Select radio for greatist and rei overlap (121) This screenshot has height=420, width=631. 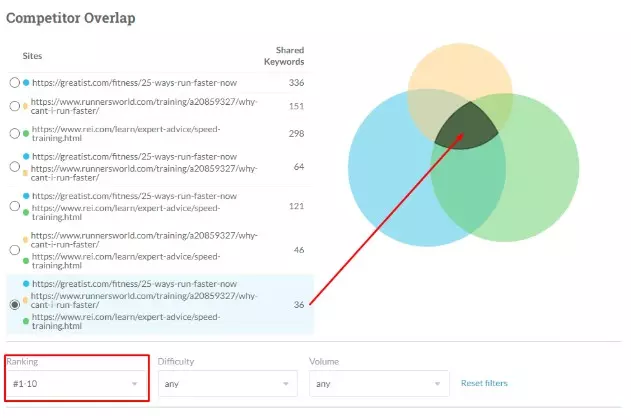click(x=14, y=207)
